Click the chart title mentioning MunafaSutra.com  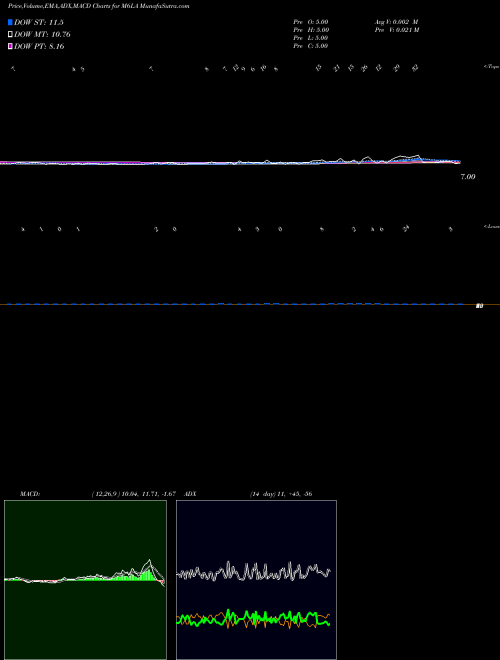pyautogui.click(x=98, y=6)
